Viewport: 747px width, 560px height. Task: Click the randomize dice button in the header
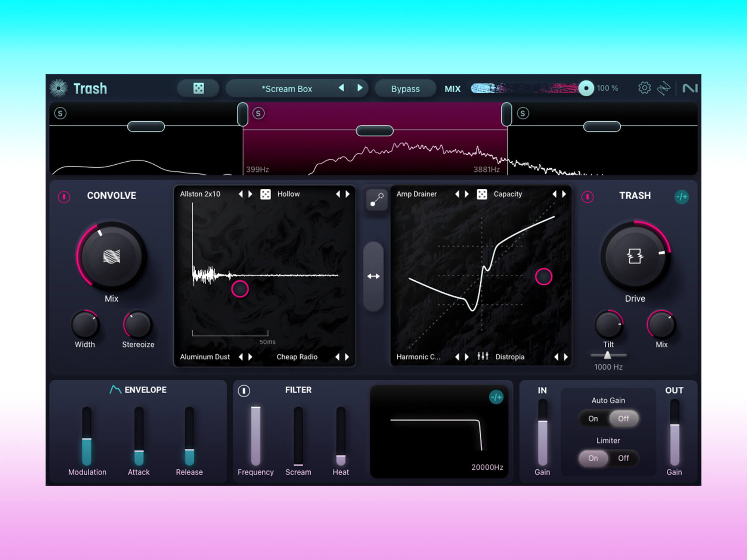pos(198,88)
